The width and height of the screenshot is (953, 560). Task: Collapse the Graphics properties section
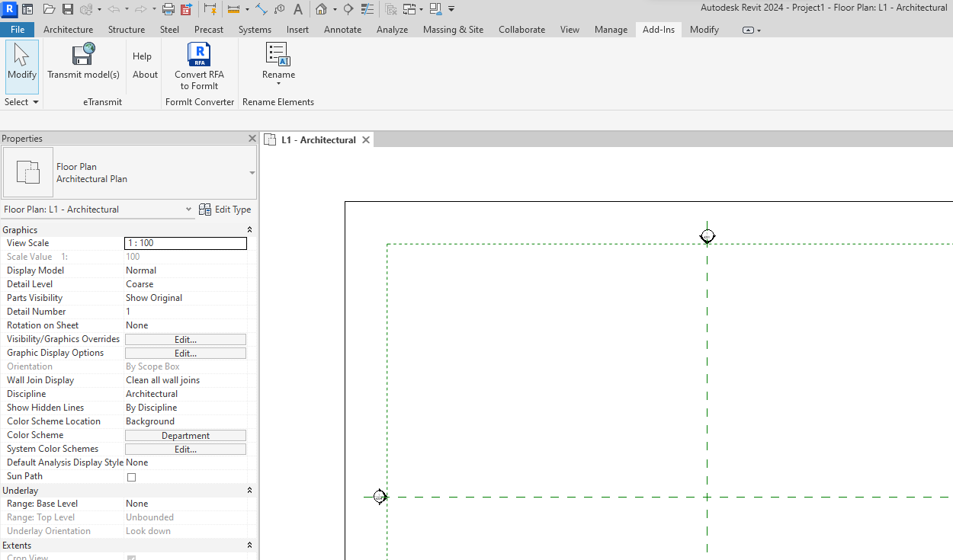[249, 230]
